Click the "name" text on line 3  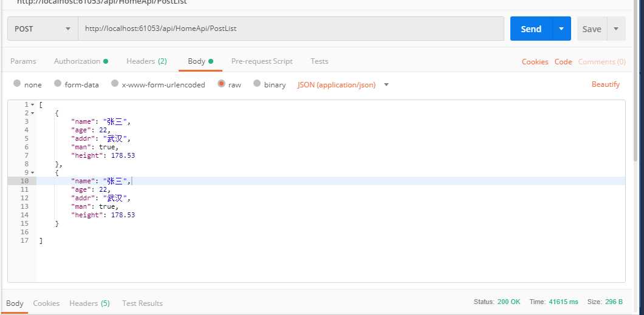(83, 121)
